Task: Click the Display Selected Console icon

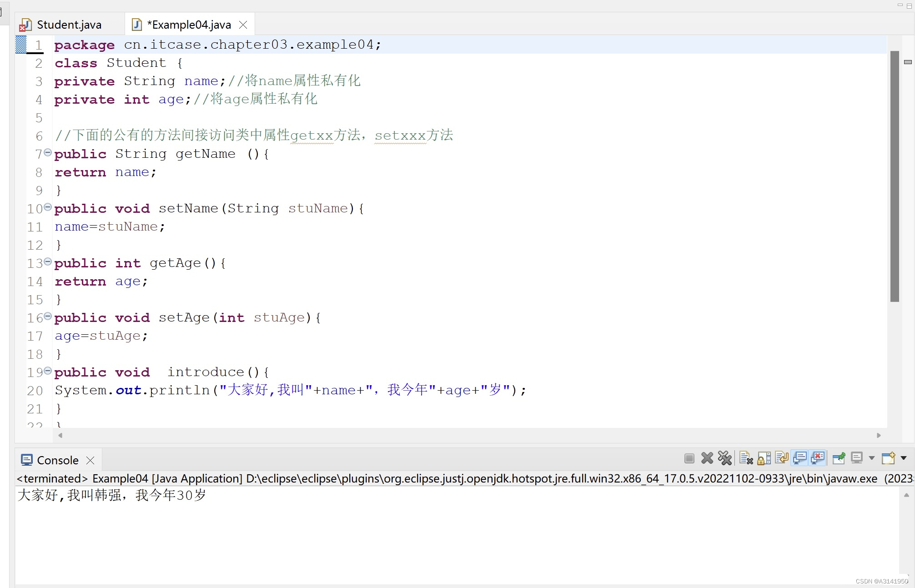Action: coord(857,458)
